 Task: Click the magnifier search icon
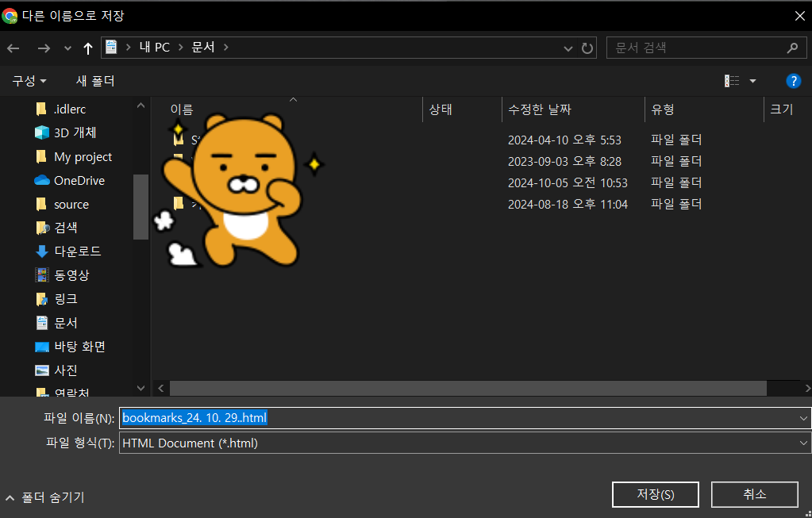click(792, 48)
